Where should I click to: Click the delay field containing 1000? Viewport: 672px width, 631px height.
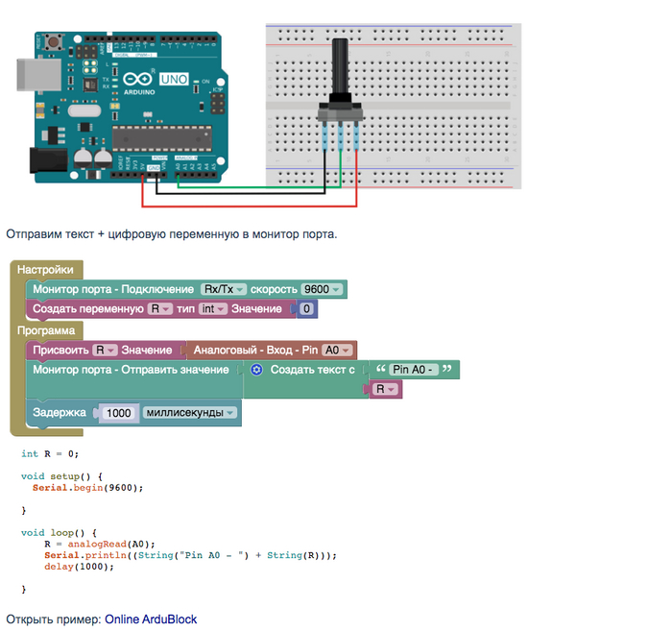[119, 413]
